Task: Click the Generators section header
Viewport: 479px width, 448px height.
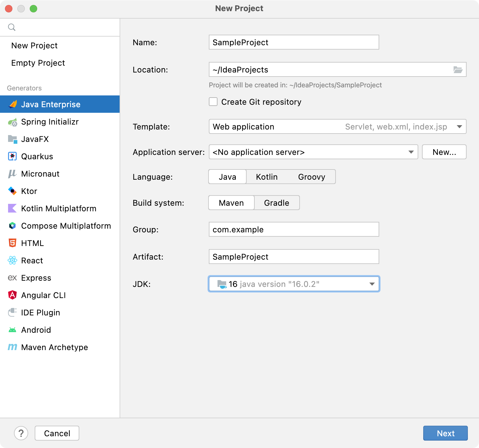Action: click(x=24, y=88)
